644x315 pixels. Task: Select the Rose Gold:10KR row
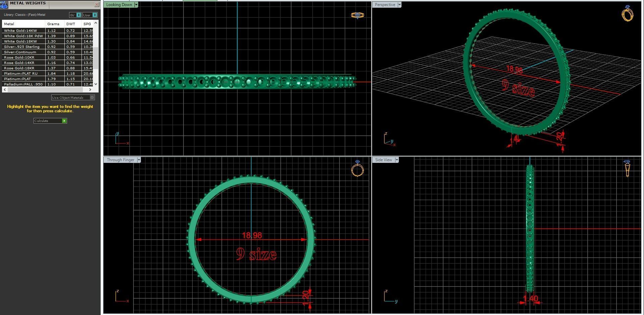coord(48,57)
